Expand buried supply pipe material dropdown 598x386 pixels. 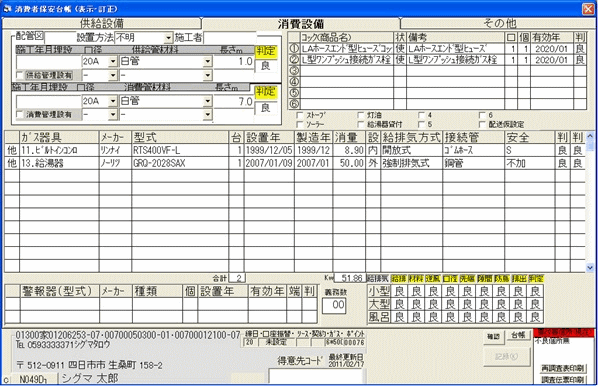tap(207, 75)
